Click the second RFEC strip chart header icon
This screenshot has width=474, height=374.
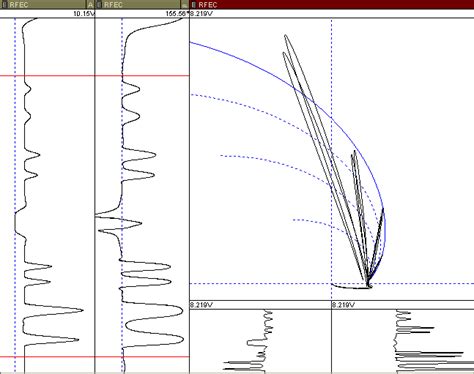pos(99,4)
